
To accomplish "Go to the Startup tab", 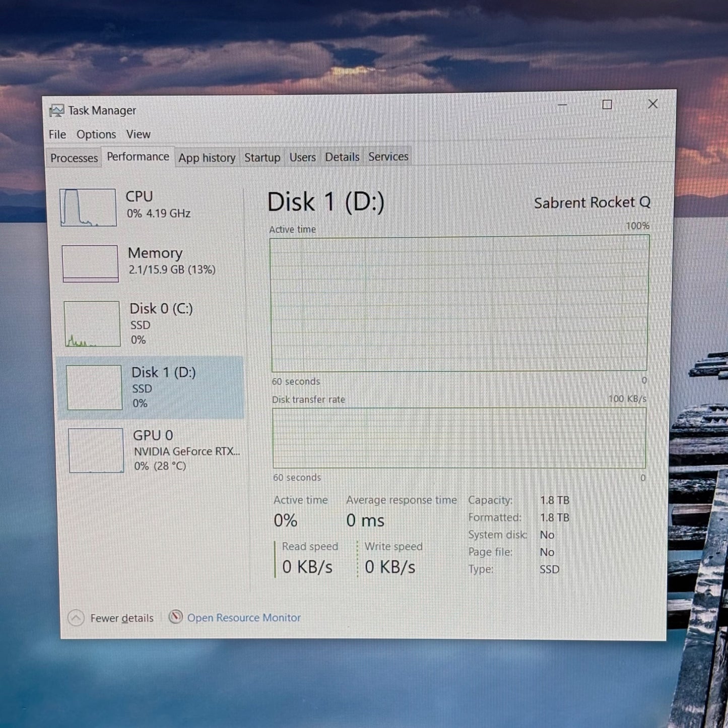I will click(262, 158).
